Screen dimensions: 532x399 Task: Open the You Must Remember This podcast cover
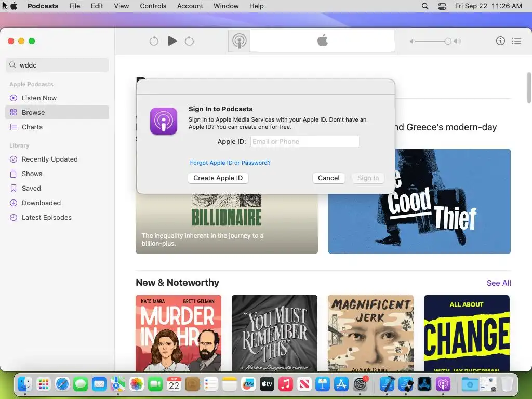tap(274, 333)
